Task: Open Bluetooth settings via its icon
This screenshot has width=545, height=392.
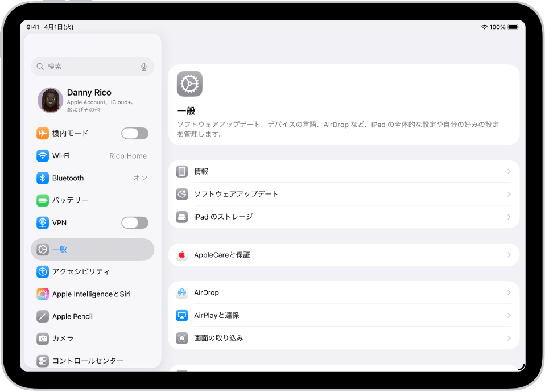Action: 43,178
